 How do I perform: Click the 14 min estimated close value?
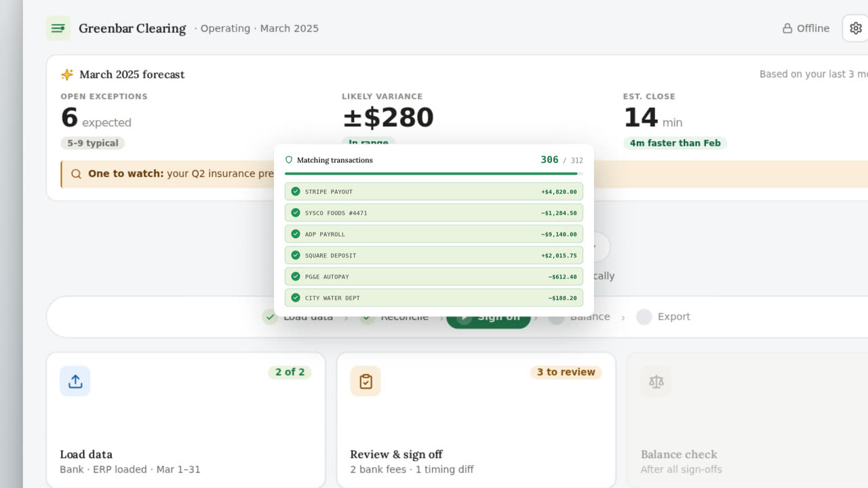coord(653,118)
